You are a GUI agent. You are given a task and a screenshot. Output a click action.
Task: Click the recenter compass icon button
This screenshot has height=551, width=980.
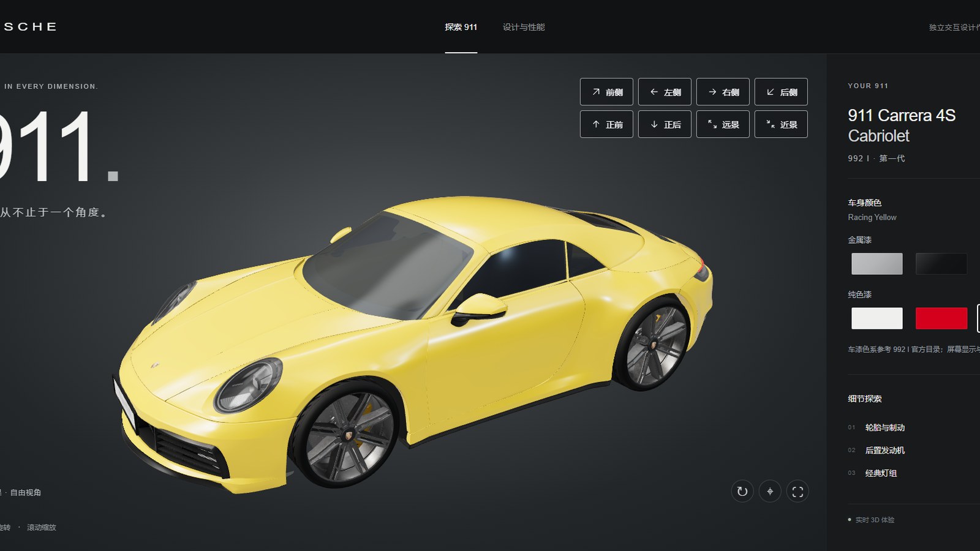[x=770, y=491]
